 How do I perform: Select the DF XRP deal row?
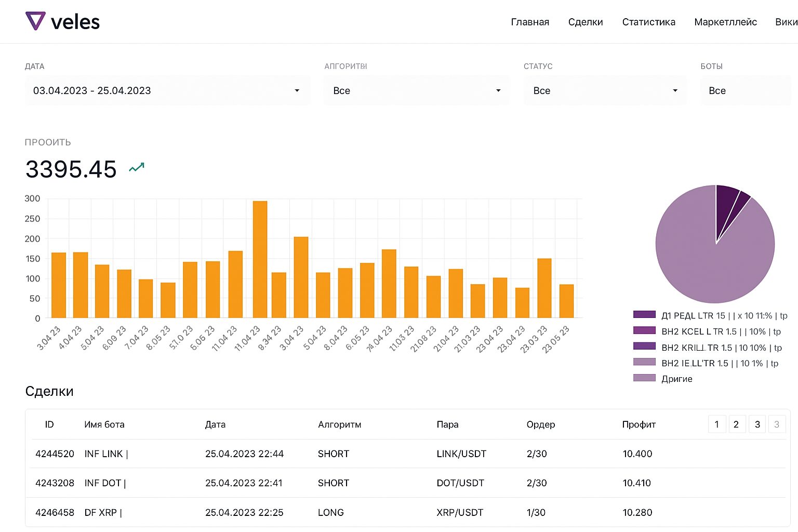tap(405, 512)
